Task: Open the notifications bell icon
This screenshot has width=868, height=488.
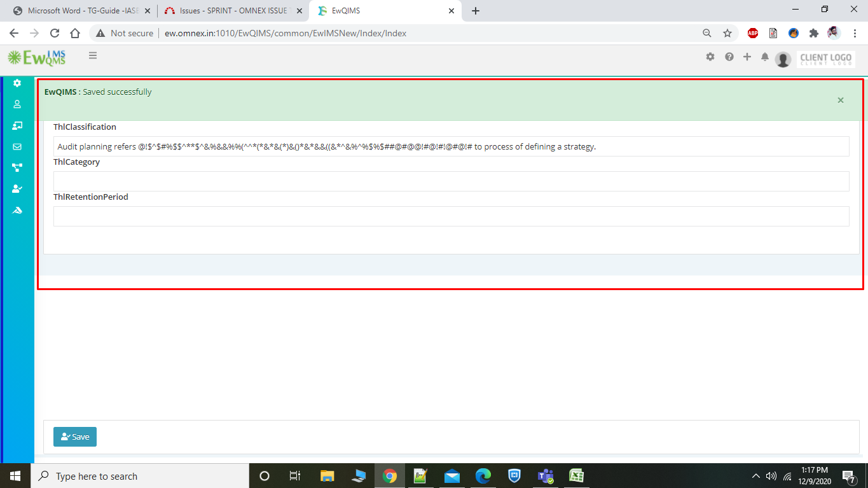Action: 765,57
